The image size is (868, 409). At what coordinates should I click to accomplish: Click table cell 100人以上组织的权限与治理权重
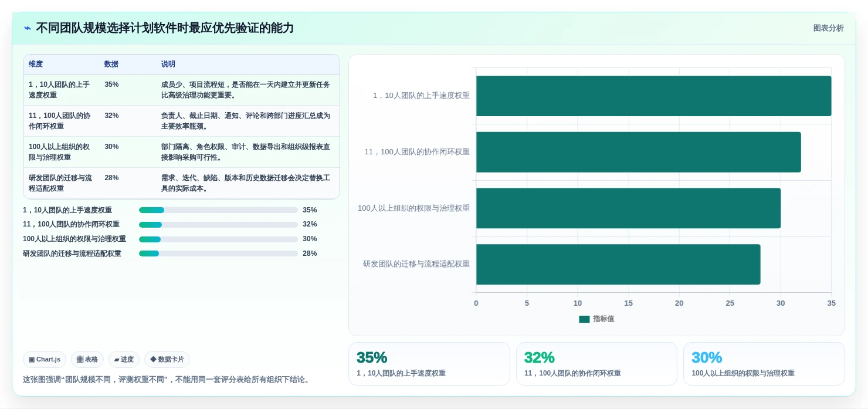[60, 152]
